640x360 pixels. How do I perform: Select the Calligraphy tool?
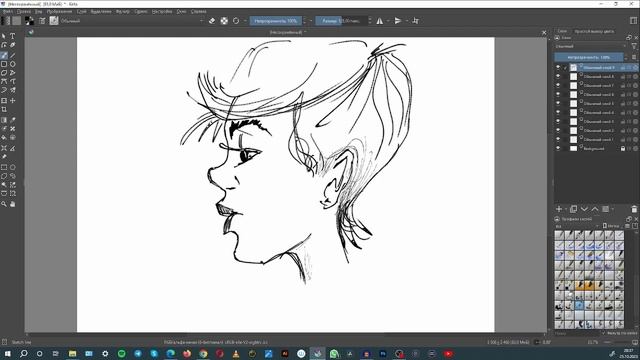tap(13, 45)
